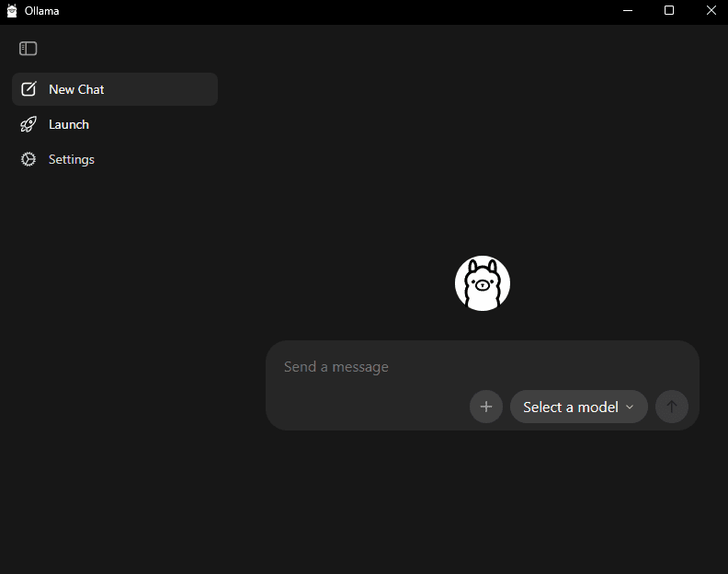Collapse the sidebar with the panel icon
The height and width of the screenshot is (574, 728).
click(x=28, y=49)
